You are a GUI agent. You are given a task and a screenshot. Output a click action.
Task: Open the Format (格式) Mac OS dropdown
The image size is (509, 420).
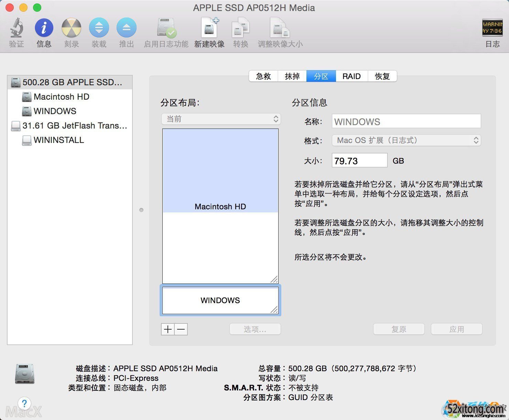point(406,140)
